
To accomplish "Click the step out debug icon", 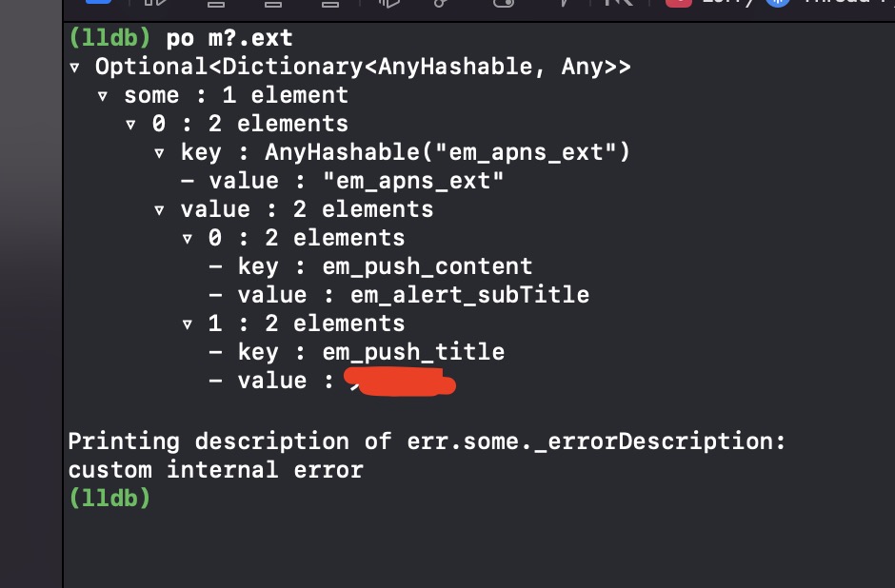I will [x=330, y=4].
